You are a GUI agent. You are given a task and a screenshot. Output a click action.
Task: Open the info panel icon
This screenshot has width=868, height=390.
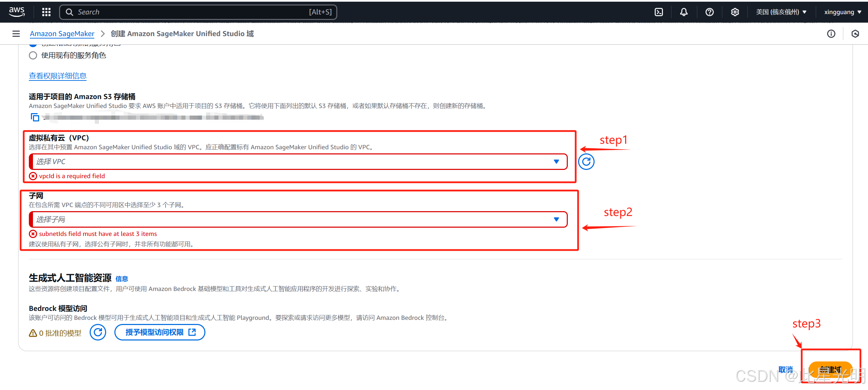(x=831, y=34)
